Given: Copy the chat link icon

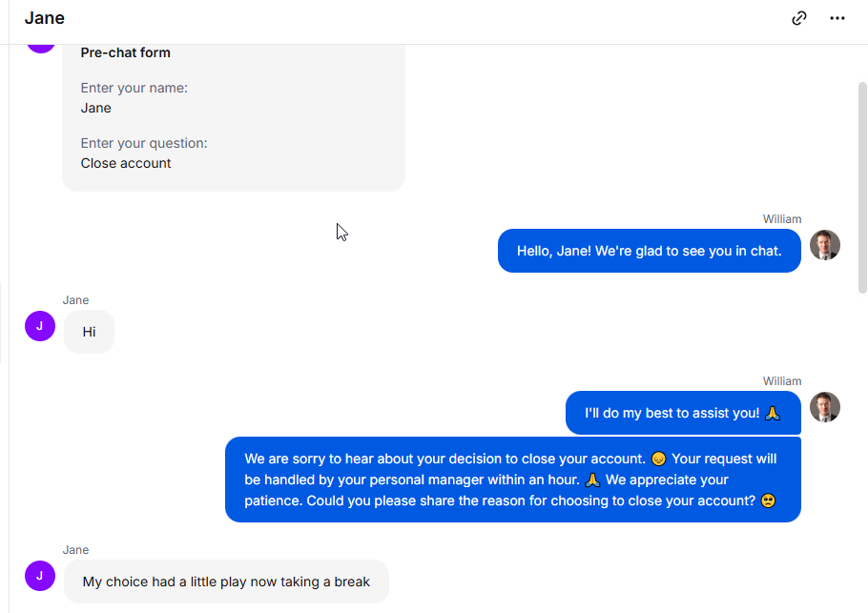Looking at the screenshot, I should click(x=798, y=18).
